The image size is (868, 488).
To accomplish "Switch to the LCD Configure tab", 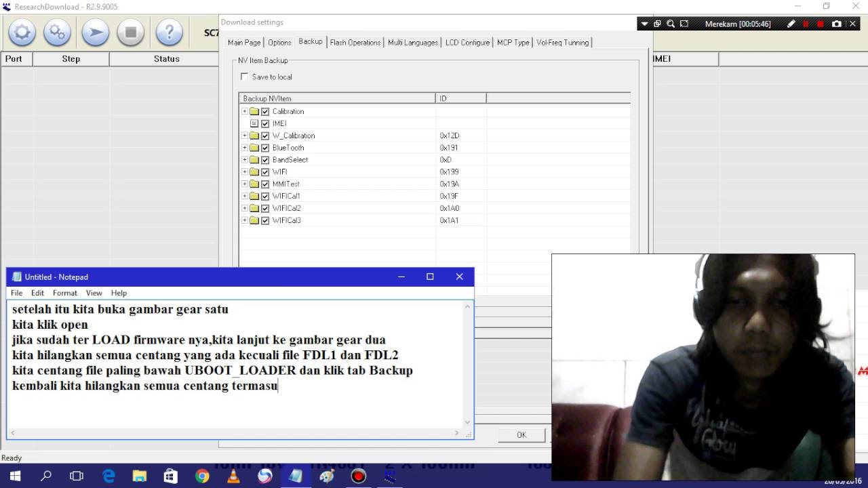I will click(x=467, y=43).
